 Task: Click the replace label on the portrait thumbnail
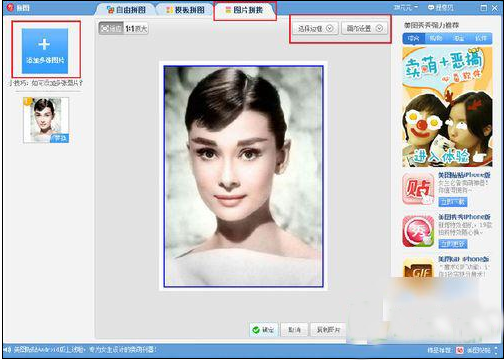59,138
